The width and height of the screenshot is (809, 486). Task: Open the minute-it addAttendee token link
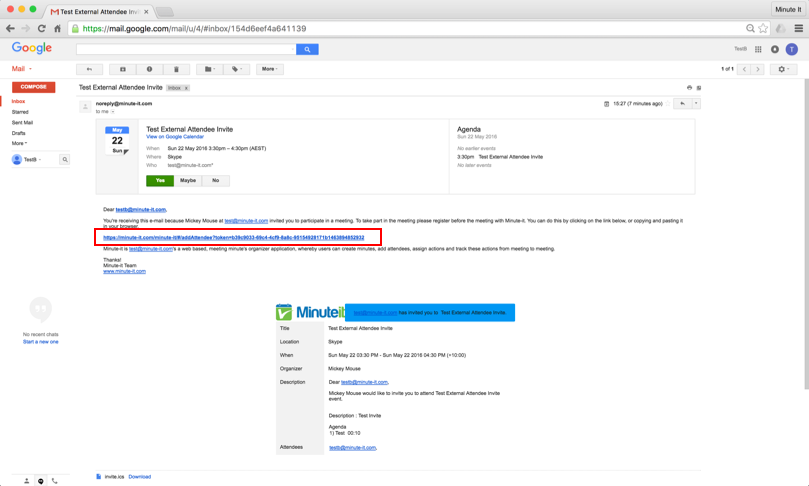234,237
